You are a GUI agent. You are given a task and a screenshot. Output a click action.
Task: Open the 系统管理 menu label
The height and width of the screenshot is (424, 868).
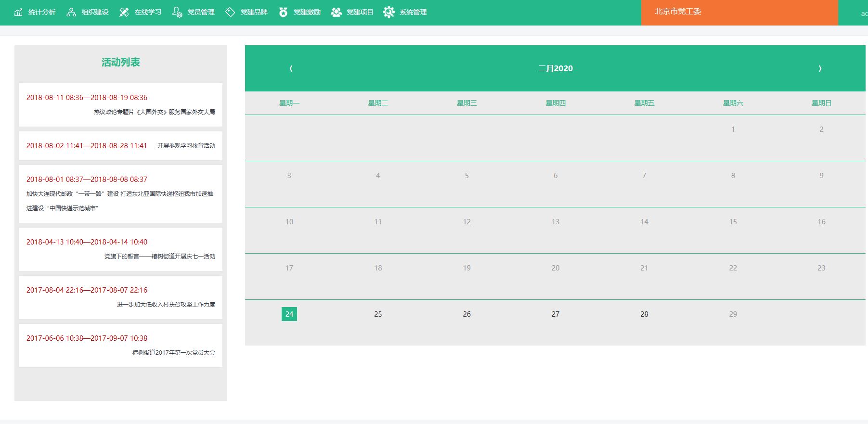[413, 12]
